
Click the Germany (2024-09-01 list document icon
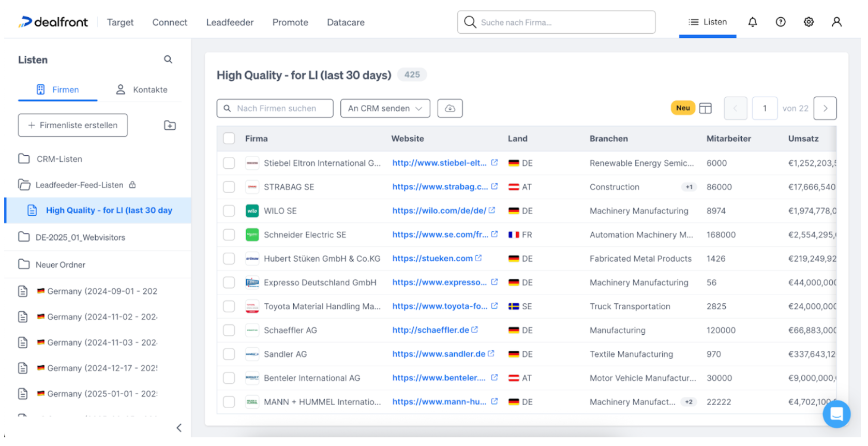23,291
